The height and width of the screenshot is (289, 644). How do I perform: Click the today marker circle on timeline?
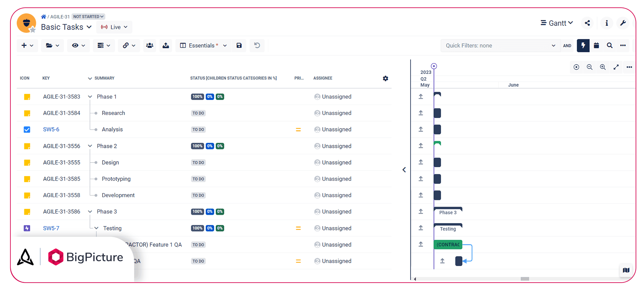click(434, 66)
